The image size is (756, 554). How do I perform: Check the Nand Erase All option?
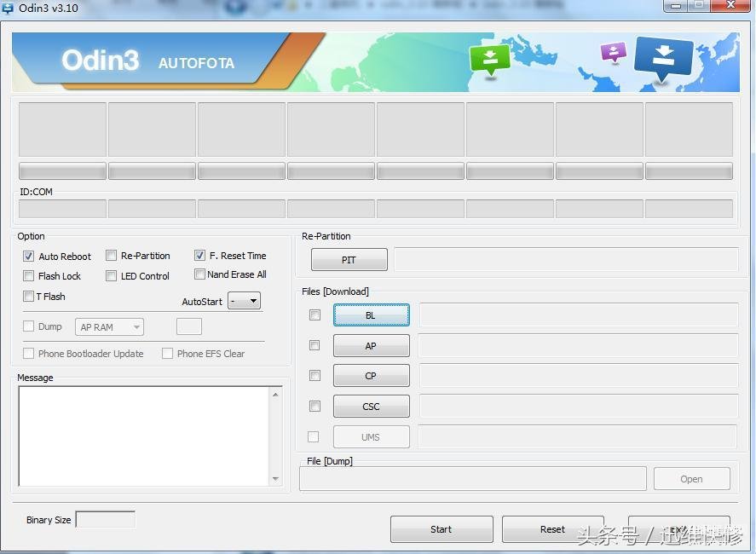199,274
